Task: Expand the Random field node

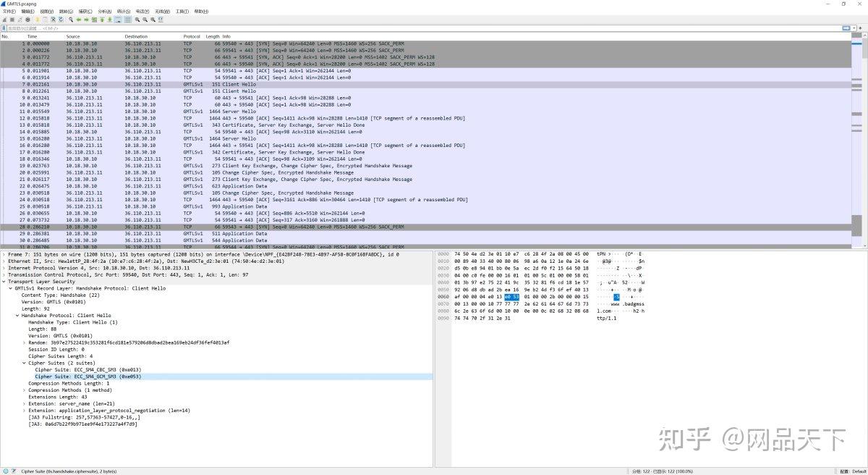Action: click(x=25, y=342)
